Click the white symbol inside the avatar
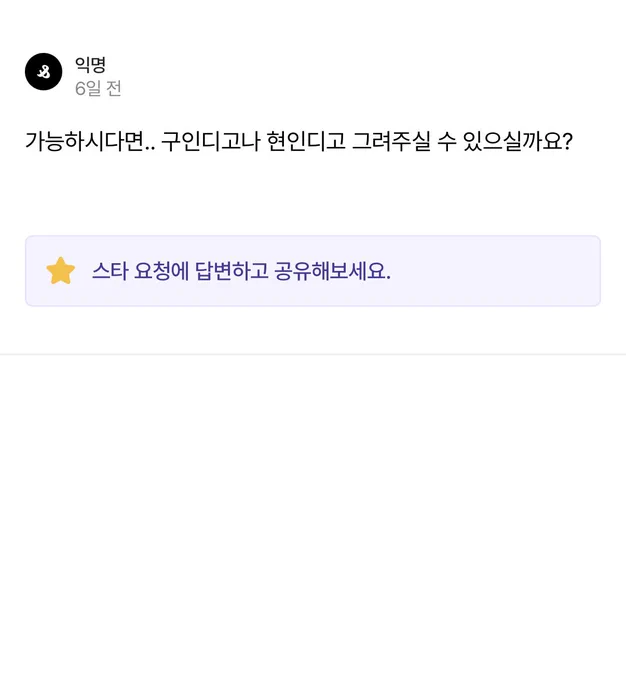Viewport: 626px width, 680px height. [x=44, y=72]
